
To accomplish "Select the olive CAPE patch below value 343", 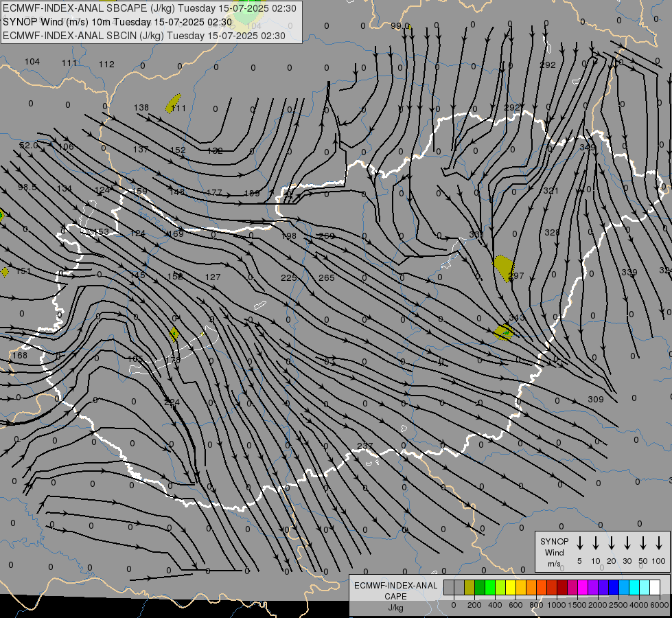I will 503,333.
